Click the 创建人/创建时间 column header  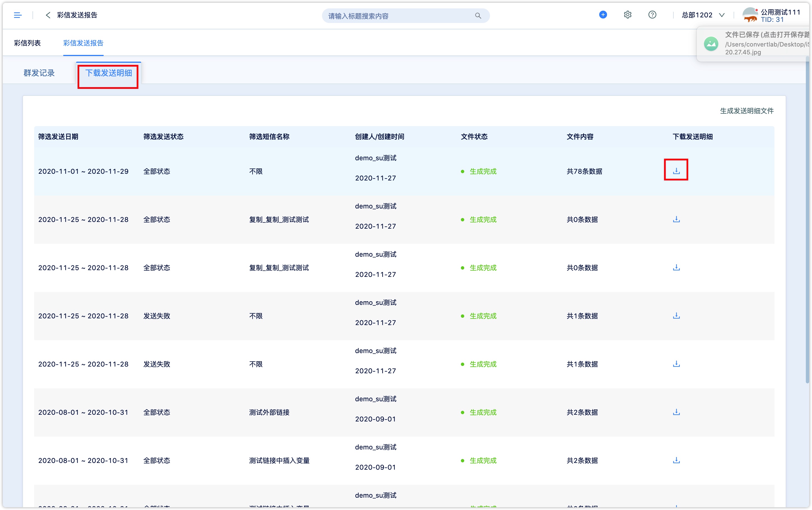pos(379,137)
